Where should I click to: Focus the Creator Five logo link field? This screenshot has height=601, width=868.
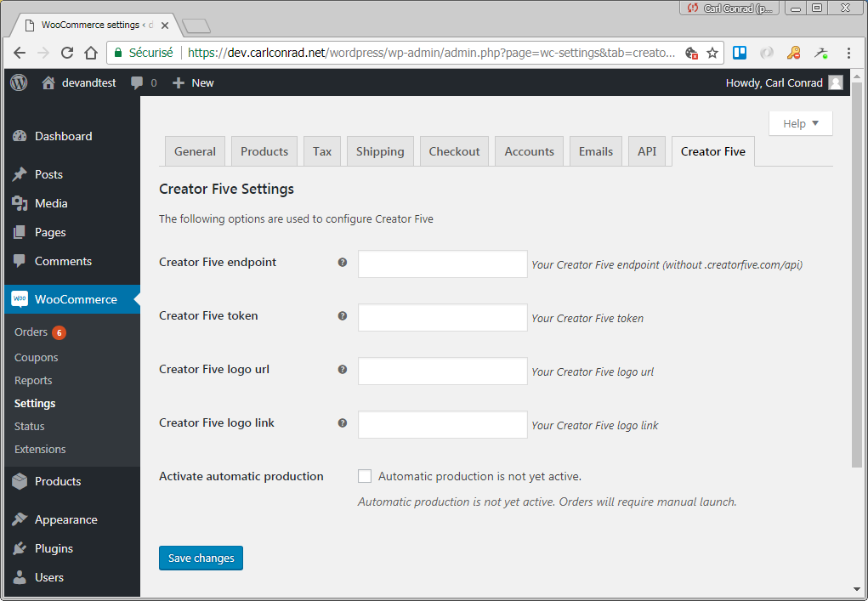(x=443, y=425)
